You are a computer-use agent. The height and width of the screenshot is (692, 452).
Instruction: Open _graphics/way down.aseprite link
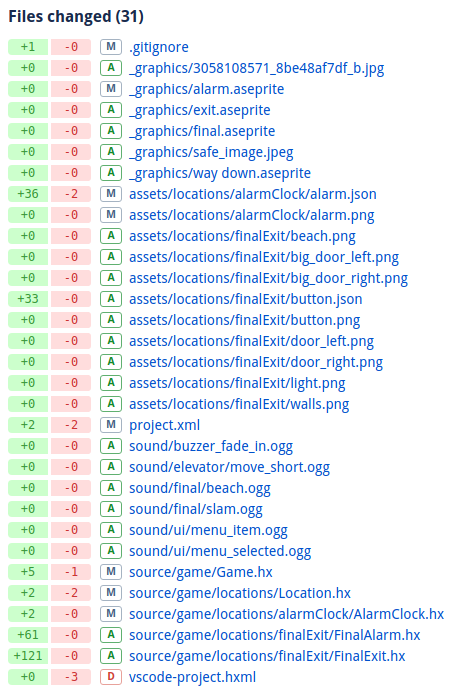(220, 173)
